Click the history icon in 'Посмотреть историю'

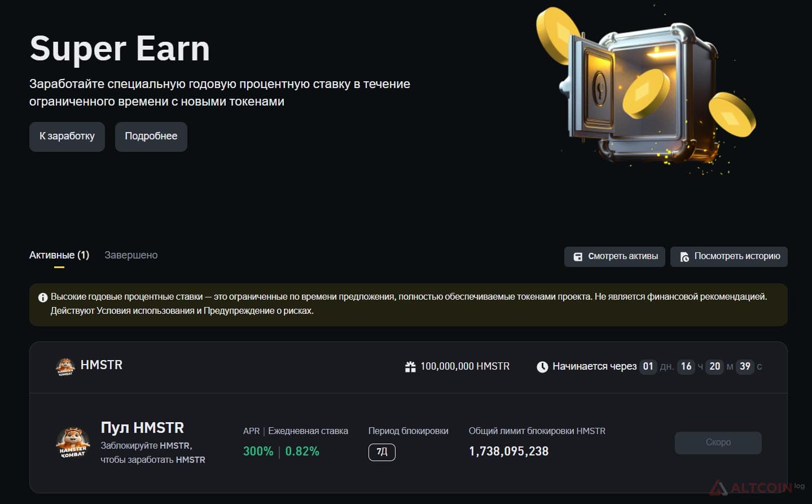[684, 257]
